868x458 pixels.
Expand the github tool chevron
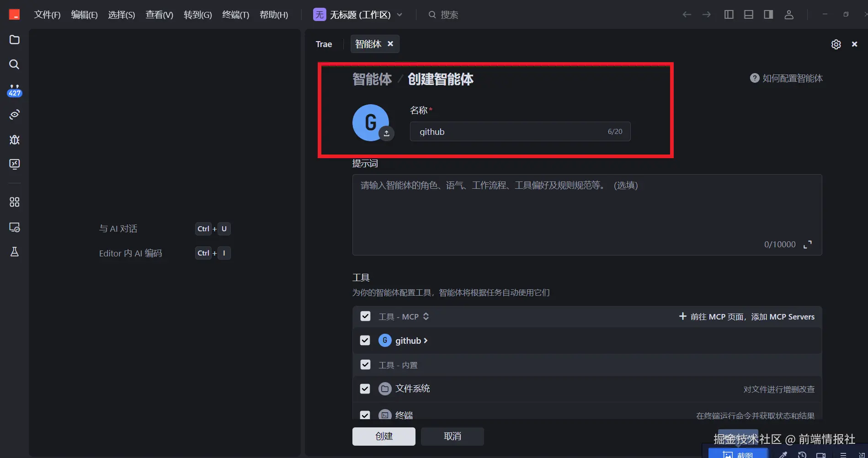click(x=426, y=341)
